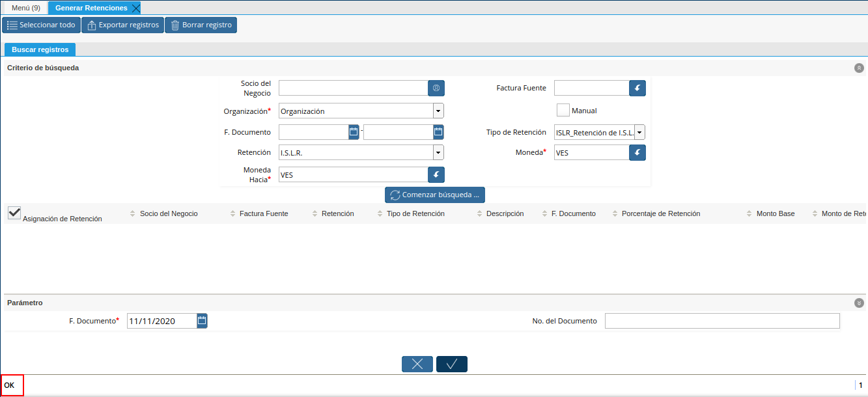
Task: Close the Generar Retenciones tab
Action: pos(135,8)
